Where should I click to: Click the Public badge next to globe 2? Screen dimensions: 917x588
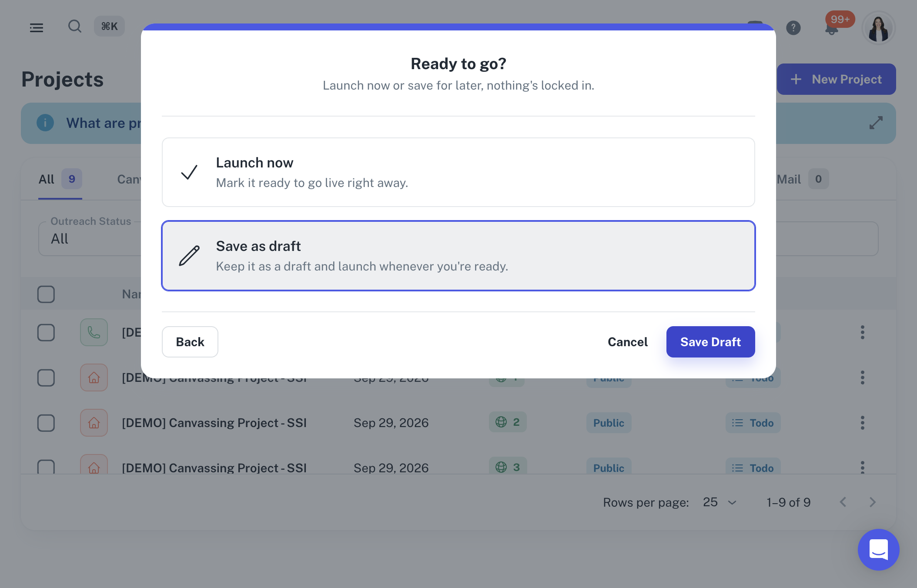pos(609,423)
